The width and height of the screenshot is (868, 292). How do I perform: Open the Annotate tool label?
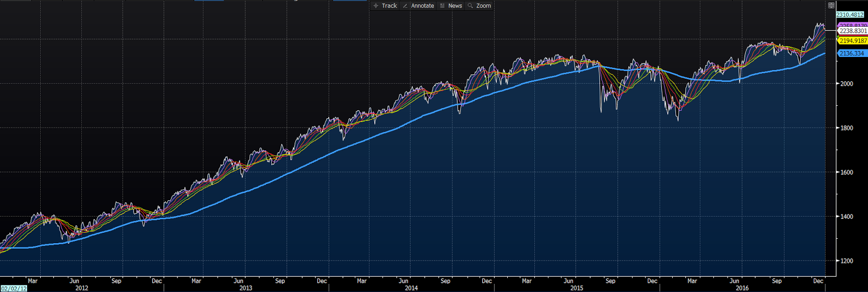(423, 5)
